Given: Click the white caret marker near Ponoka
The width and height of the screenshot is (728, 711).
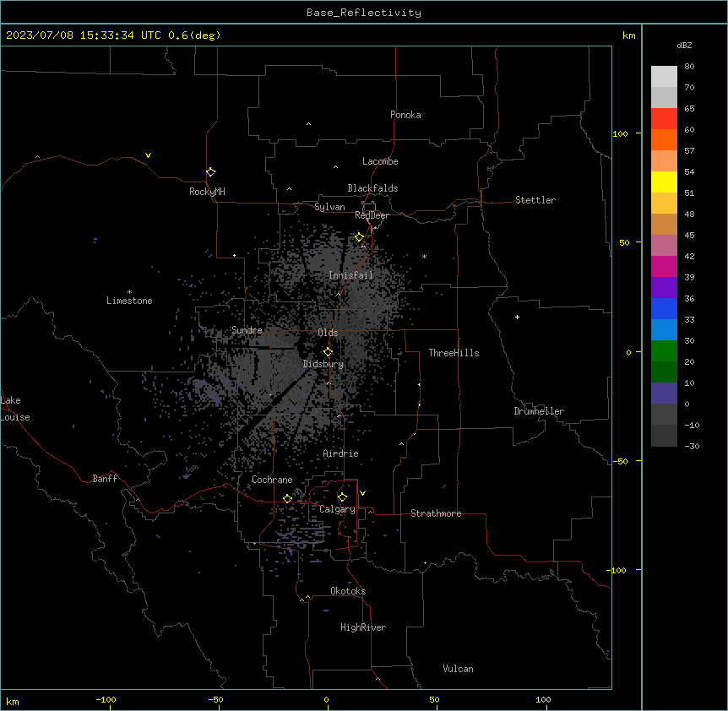Looking at the screenshot, I should 308,124.
